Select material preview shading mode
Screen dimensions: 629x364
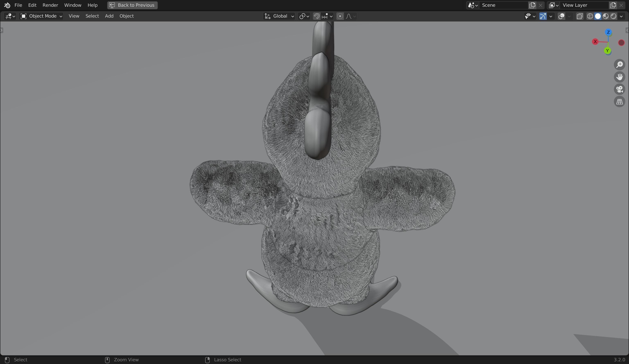point(605,16)
